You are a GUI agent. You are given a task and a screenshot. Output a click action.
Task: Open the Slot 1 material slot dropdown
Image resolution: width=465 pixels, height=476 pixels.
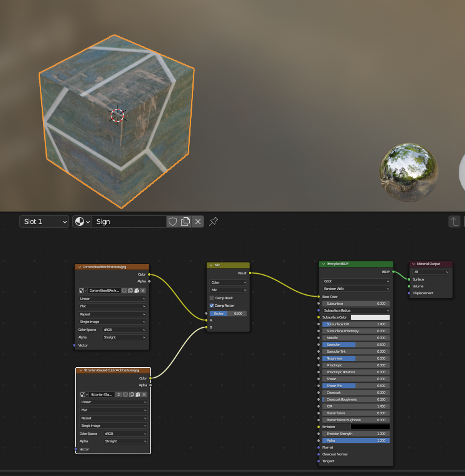[x=44, y=222]
